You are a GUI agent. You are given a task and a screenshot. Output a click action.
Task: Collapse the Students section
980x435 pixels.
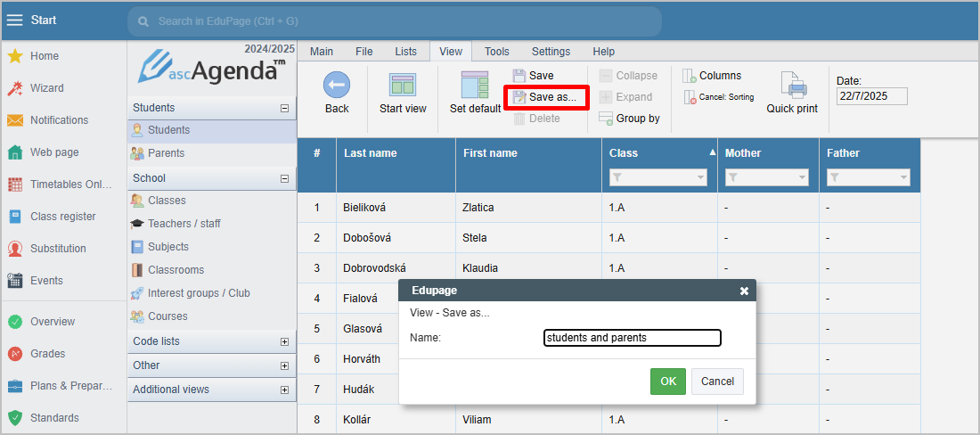pyautogui.click(x=284, y=108)
